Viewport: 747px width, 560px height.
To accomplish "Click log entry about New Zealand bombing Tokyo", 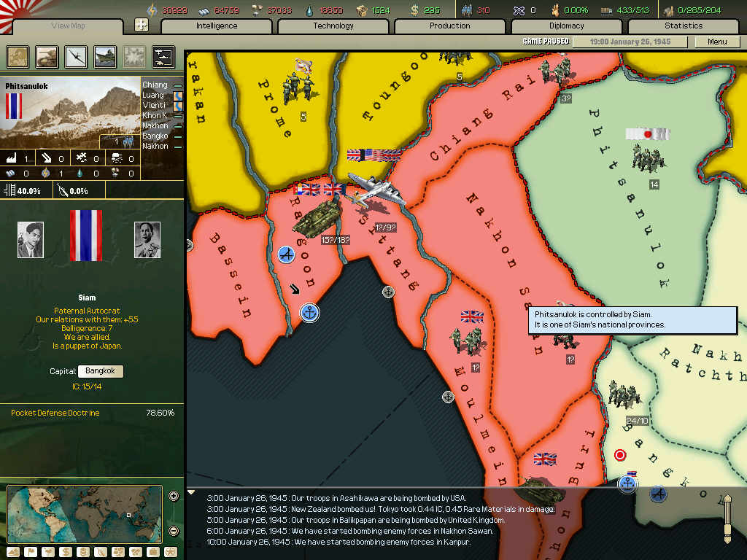I will pyautogui.click(x=381, y=509).
